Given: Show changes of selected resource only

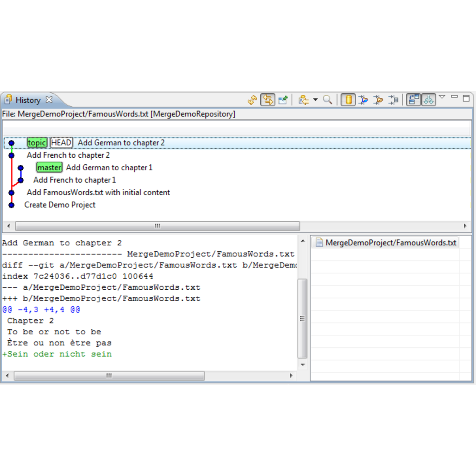Looking at the screenshot, I should pyautogui.click(x=393, y=100).
